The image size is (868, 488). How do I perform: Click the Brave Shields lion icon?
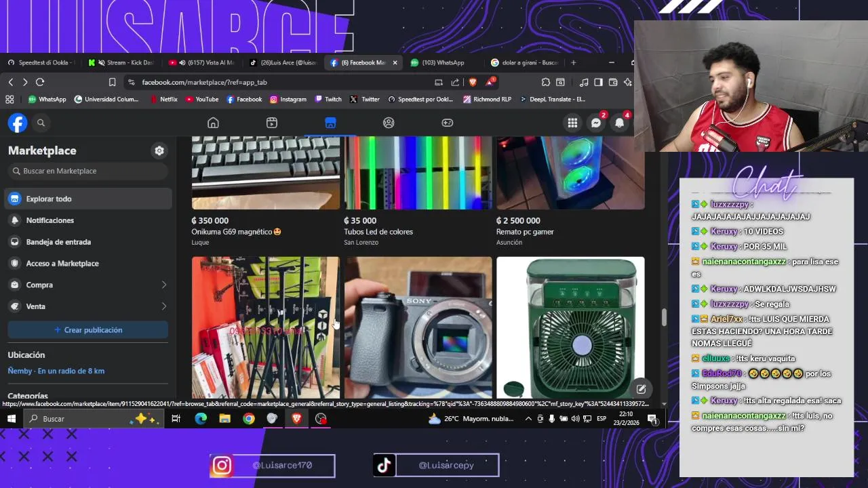coord(473,82)
